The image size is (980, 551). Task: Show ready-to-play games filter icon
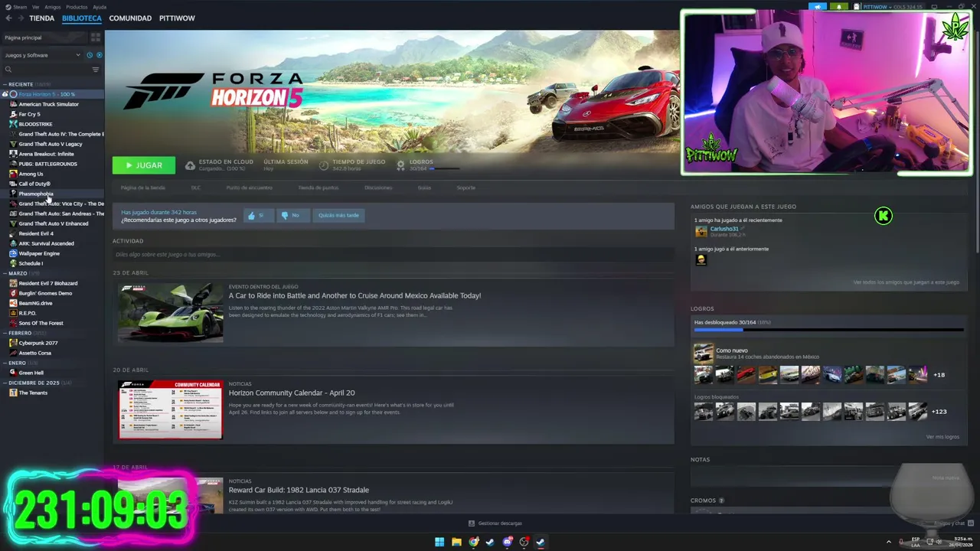(x=100, y=55)
